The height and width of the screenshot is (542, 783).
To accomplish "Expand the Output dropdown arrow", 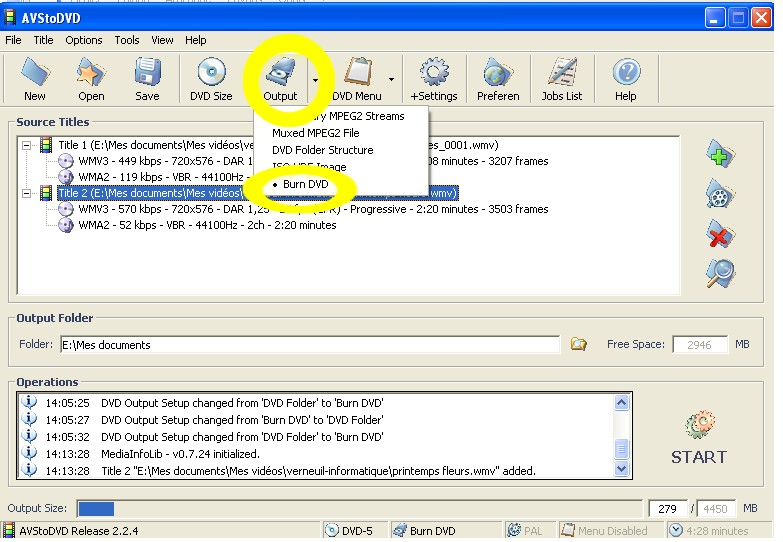I will pos(315,80).
